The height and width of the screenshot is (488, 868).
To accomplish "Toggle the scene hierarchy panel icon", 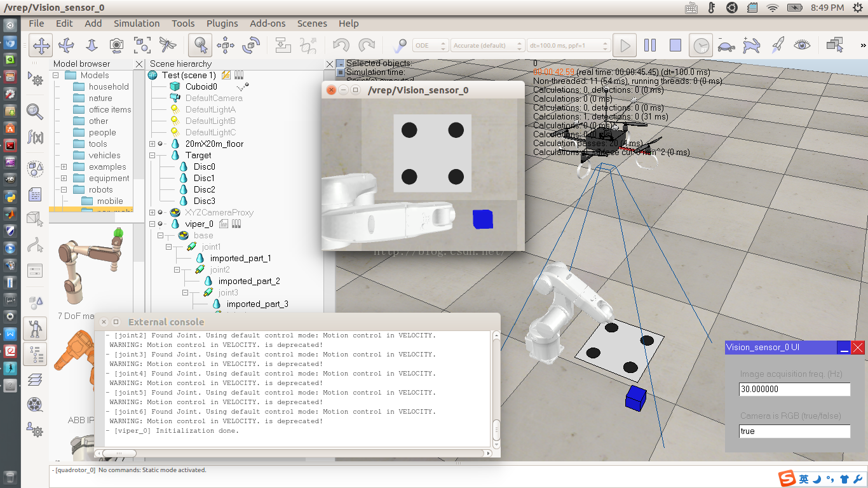I will pyautogui.click(x=36, y=354).
